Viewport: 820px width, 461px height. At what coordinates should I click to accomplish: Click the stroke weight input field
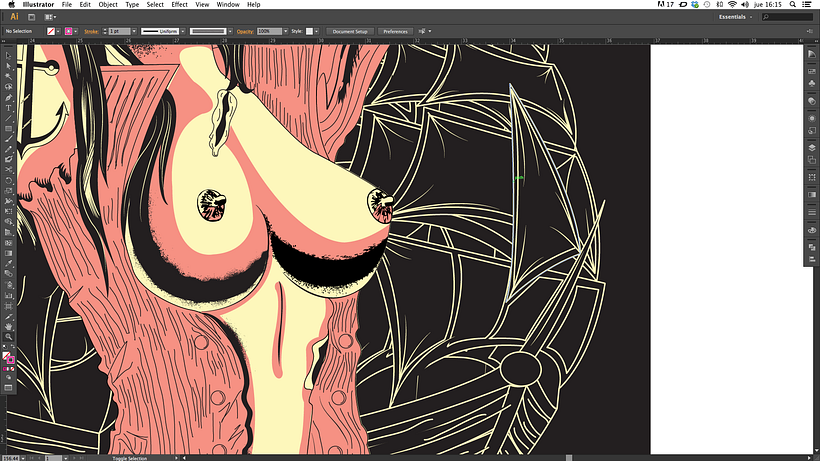[x=120, y=31]
